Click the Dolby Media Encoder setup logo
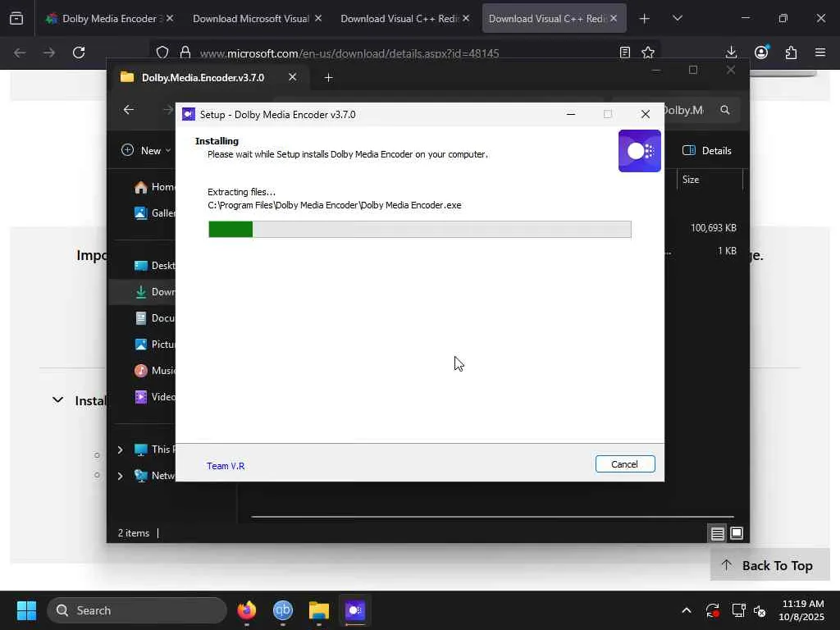The image size is (840, 630). coord(639,151)
